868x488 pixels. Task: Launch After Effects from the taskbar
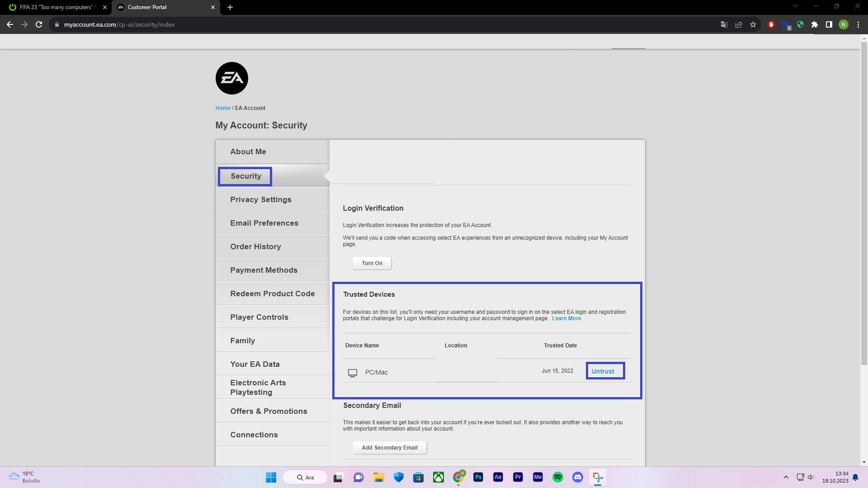(x=498, y=477)
